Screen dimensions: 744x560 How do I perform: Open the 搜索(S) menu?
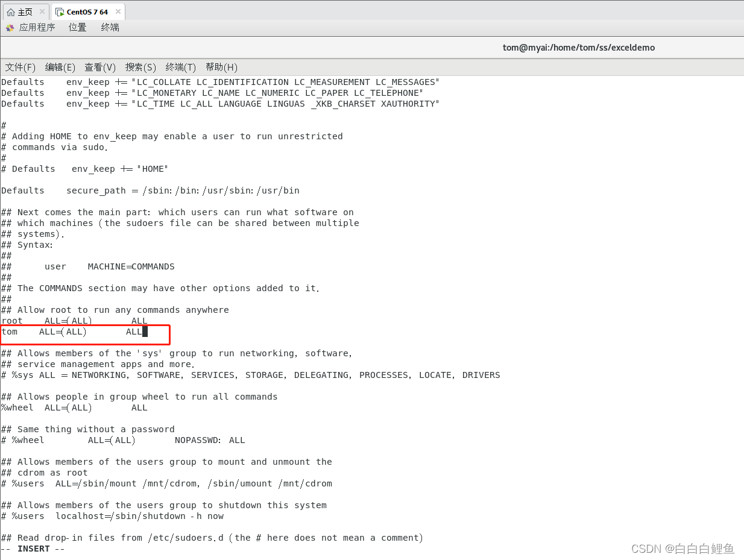point(140,67)
